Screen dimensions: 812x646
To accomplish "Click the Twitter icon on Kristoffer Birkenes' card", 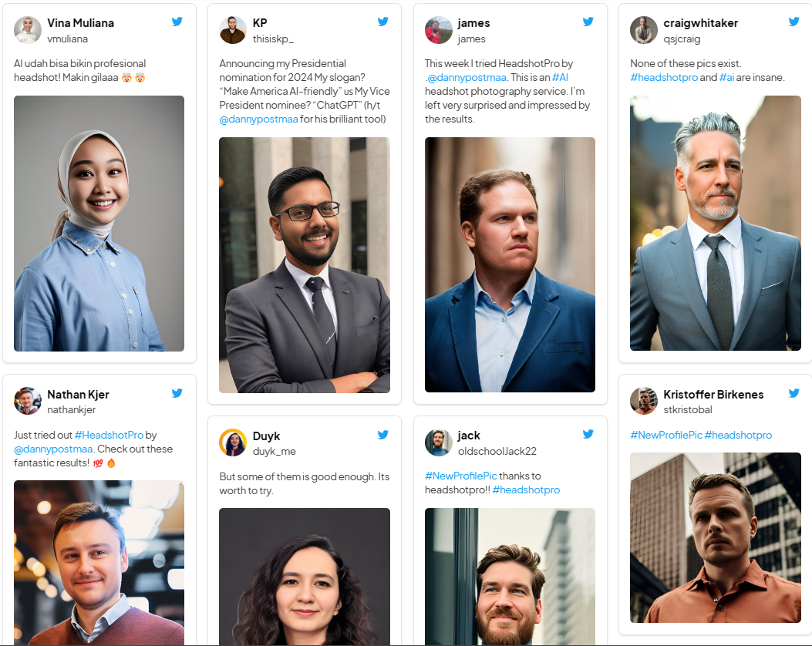I will click(794, 393).
